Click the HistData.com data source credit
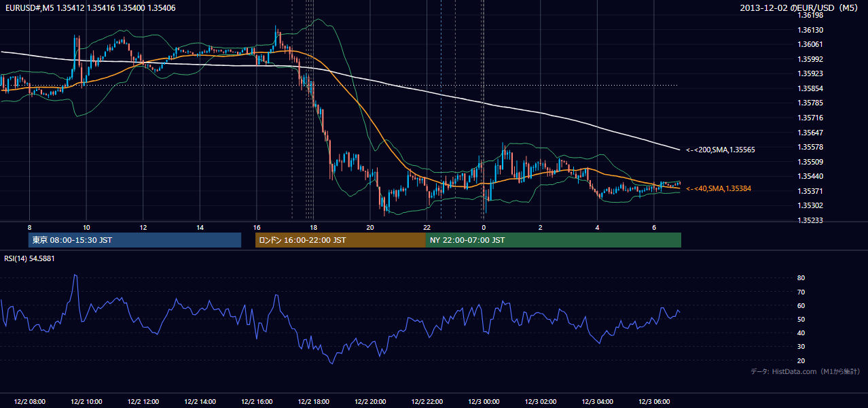This screenshot has width=868, height=408. (x=805, y=371)
